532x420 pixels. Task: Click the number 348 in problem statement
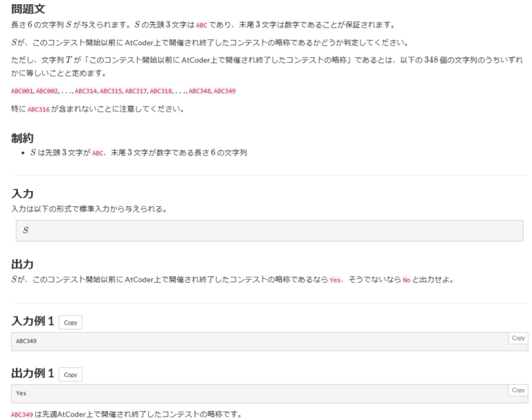pos(431,60)
